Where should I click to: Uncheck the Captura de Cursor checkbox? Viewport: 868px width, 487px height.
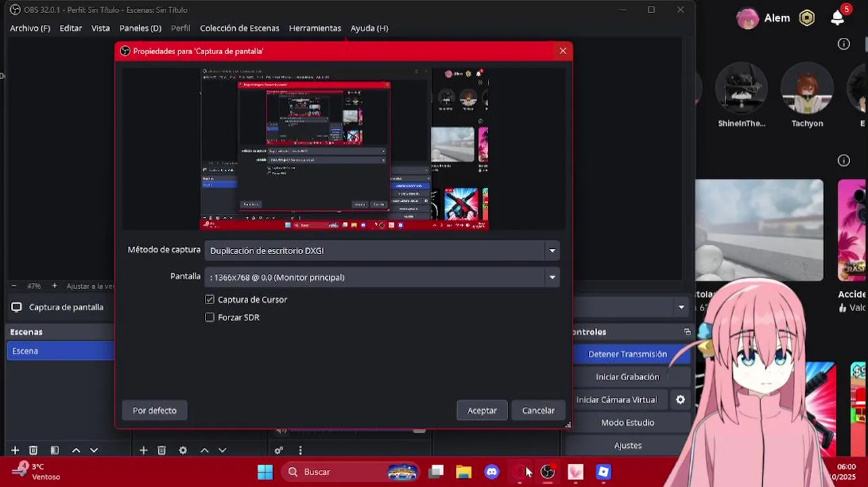210,300
